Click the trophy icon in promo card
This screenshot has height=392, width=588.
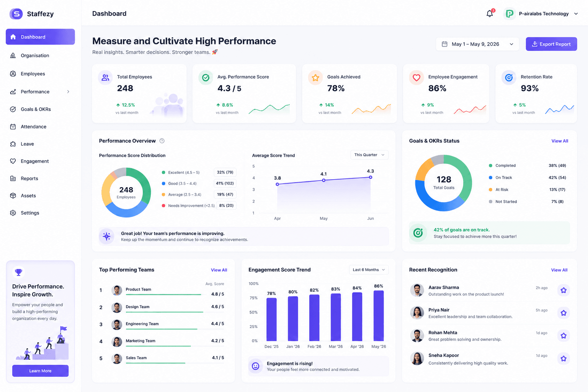coord(18,272)
